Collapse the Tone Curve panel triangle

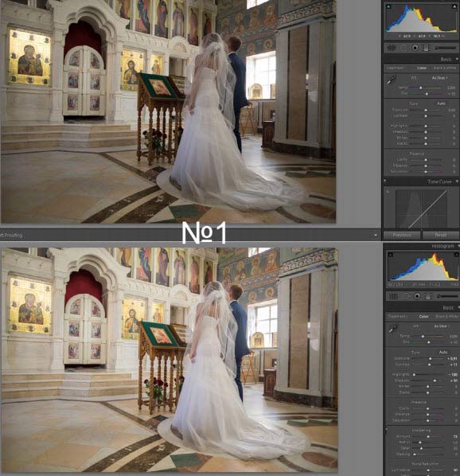click(457, 181)
